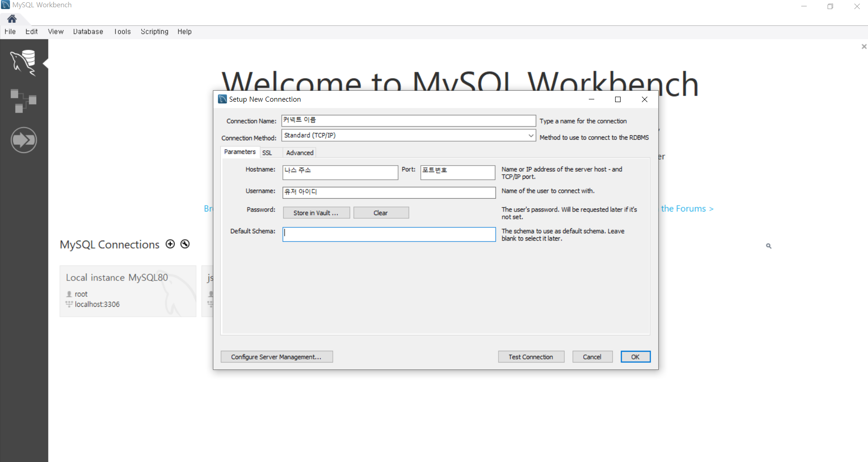Viewport: 868px width, 462px height.
Task: Open Configure Server Management
Action: [276, 357]
